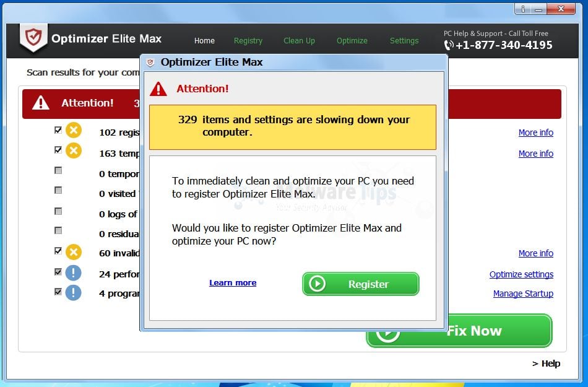Open the Settings tab
Screen dimensions: 588x387
coord(404,40)
